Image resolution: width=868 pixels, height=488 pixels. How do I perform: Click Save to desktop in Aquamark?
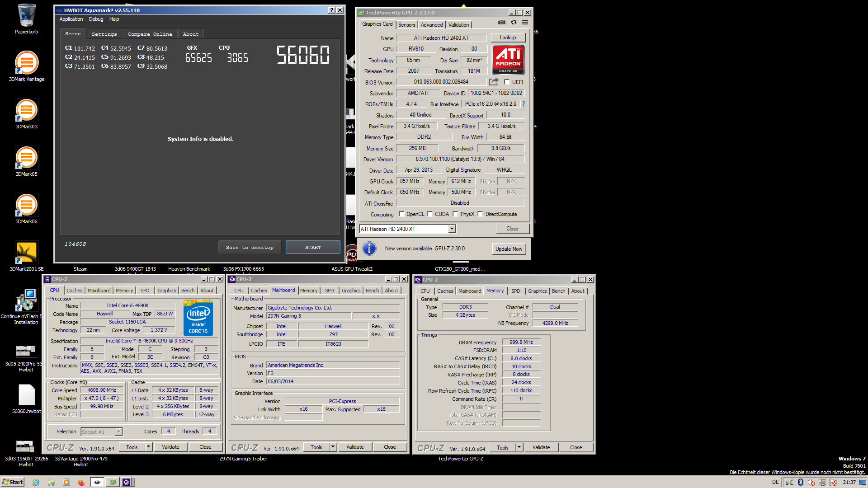pyautogui.click(x=250, y=247)
